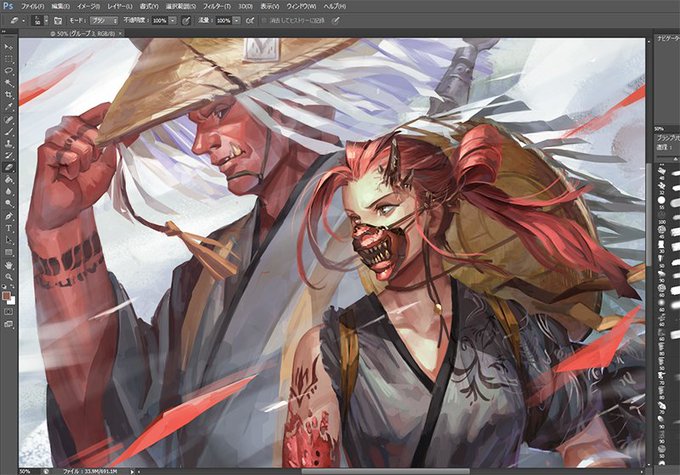Image resolution: width=680 pixels, height=475 pixels.
Task: Select the Lasso tool
Action: pyautogui.click(x=8, y=70)
